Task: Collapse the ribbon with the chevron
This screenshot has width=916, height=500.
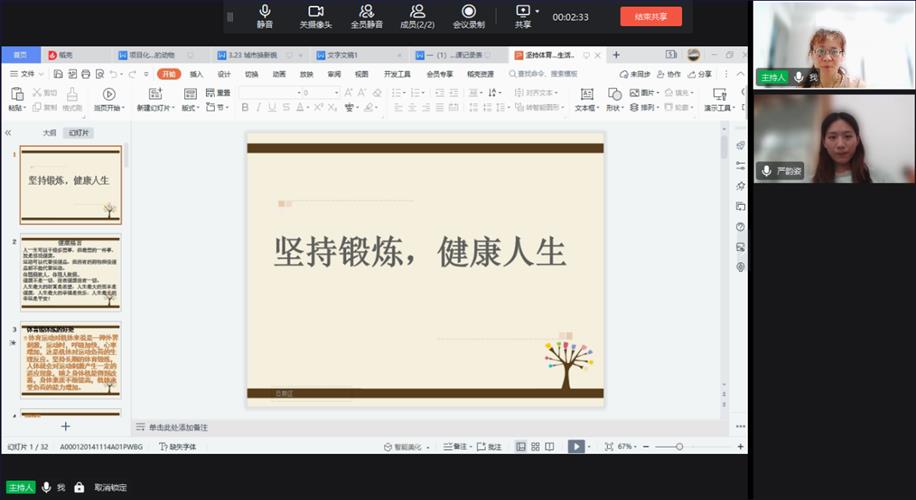Action: pyautogui.click(x=740, y=74)
